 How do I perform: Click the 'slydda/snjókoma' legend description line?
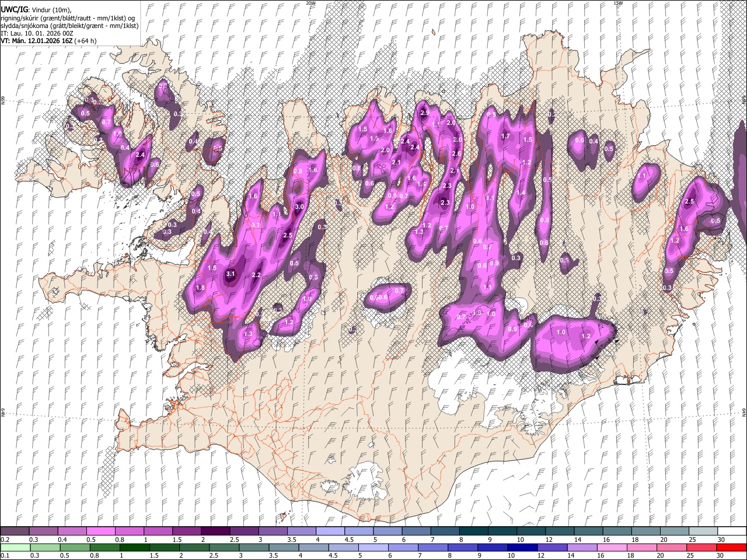[69, 26]
